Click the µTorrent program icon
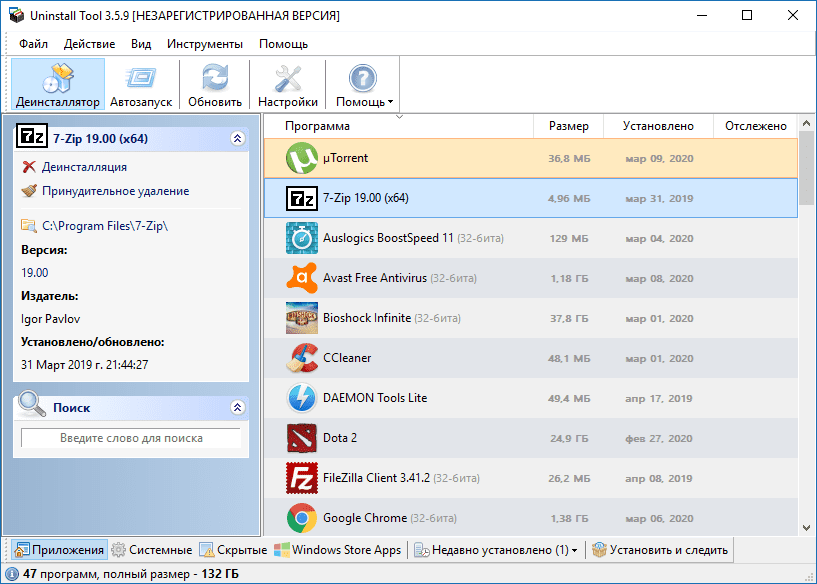 coord(302,158)
